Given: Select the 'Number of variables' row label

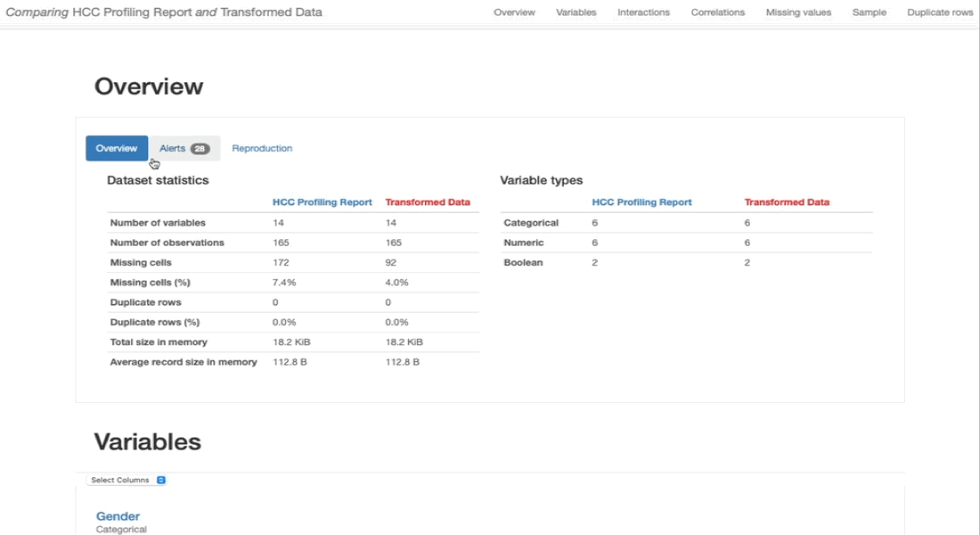Looking at the screenshot, I should 158,223.
